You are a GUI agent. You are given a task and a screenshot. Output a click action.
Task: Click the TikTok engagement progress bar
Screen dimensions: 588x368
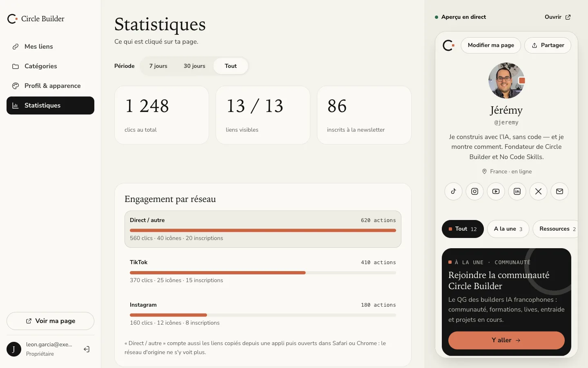(x=263, y=273)
